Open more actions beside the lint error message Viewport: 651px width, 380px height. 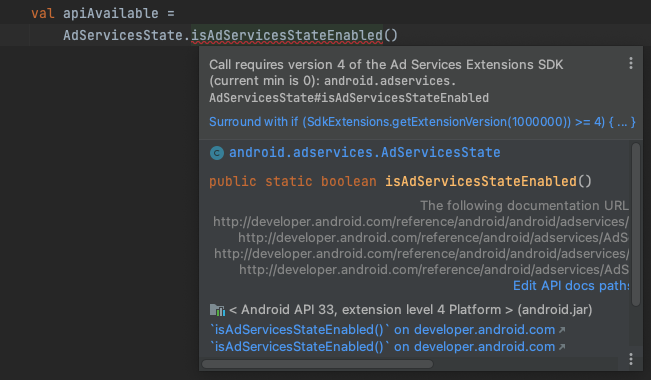[631, 64]
